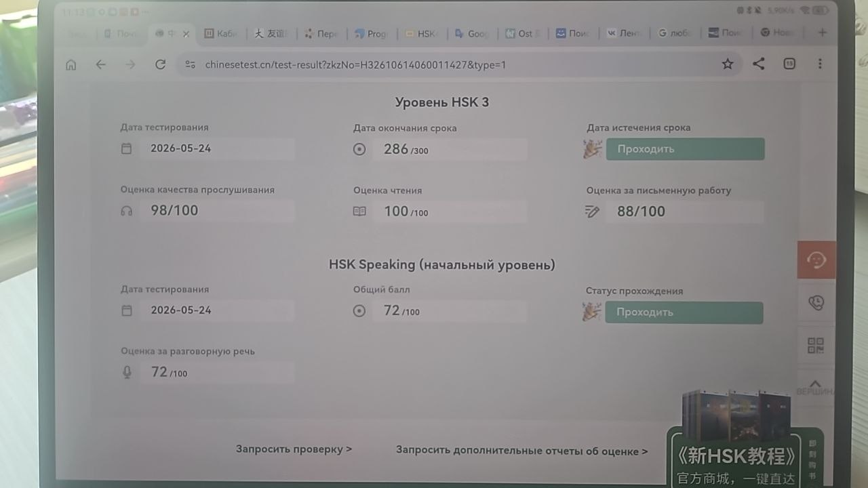Open a new browser tab
868x488 pixels.
823,33
